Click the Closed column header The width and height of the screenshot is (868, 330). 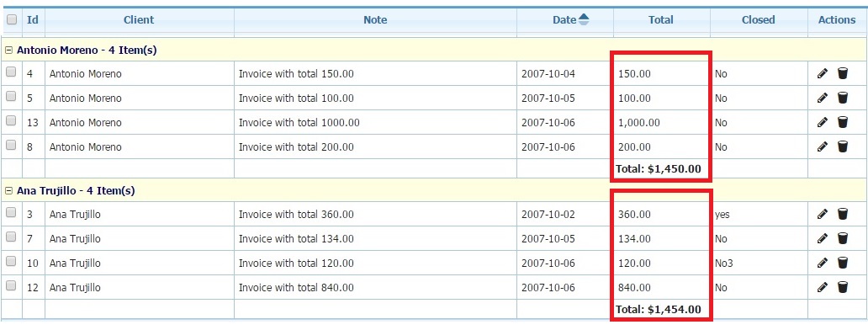point(759,20)
